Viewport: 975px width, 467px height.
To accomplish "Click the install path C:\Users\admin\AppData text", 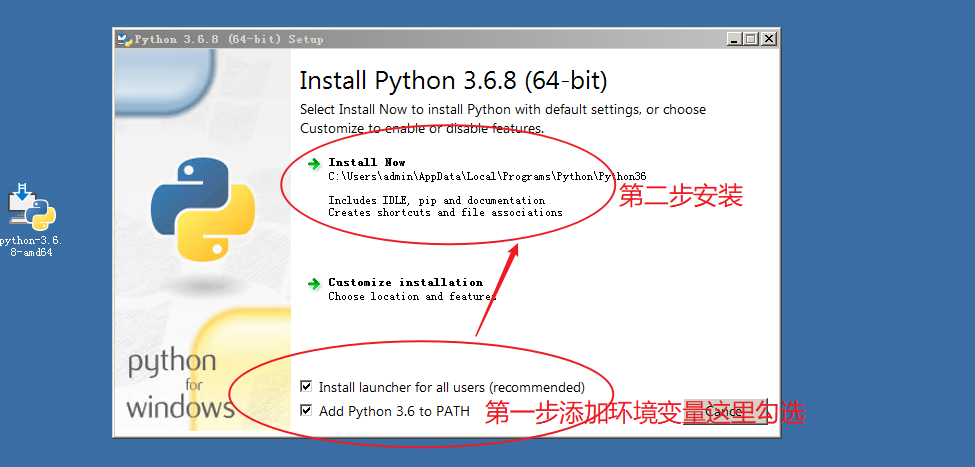I will [488, 177].
